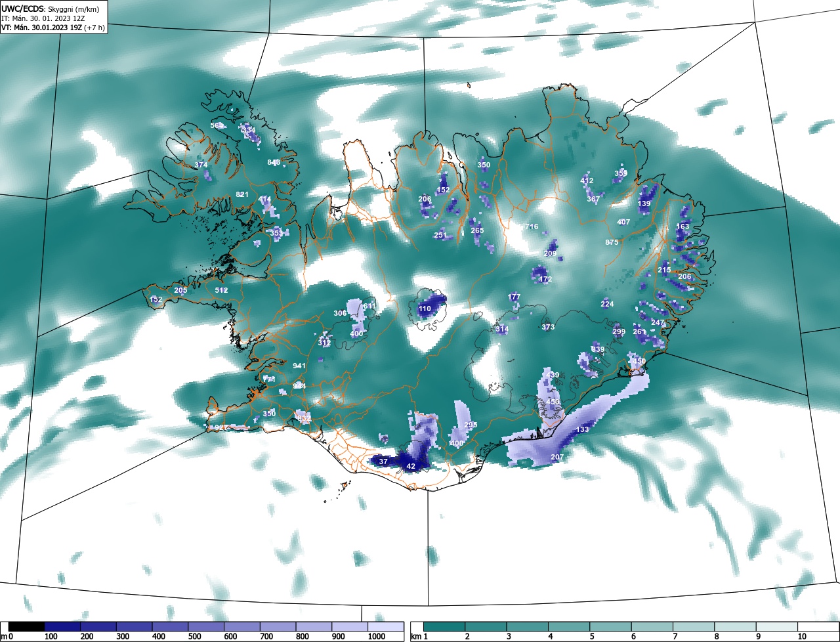Click the map value label '42'
This screenshot has width=840, height=642.
pos(411,467)
